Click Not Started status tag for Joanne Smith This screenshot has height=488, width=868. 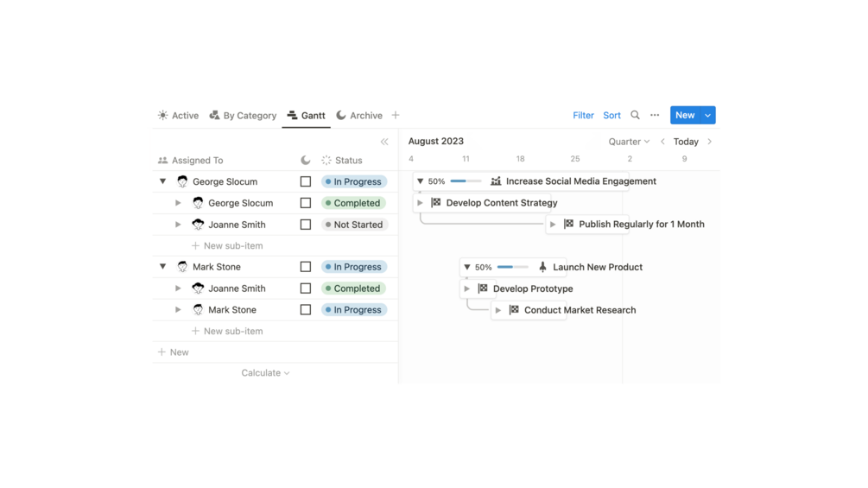tap(354, 225)
